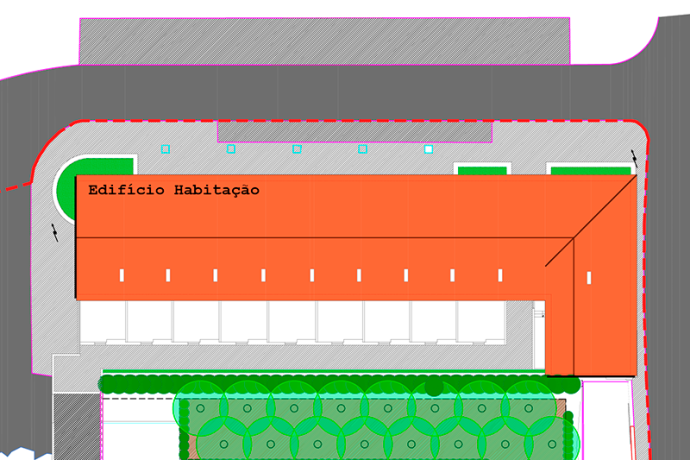Select the wider green planter above the roof corner
Image resolution: width=690 pixels, height=460 pixels.
pos(591,171)
